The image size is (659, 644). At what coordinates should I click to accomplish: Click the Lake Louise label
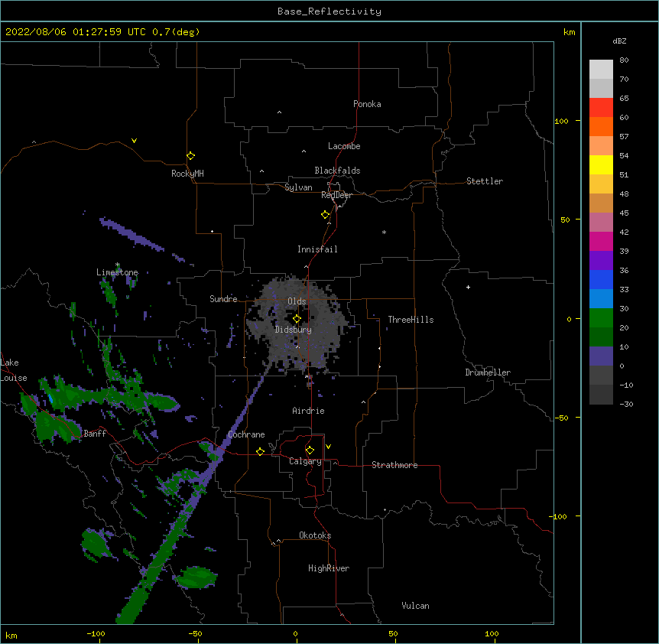(14, 370)
